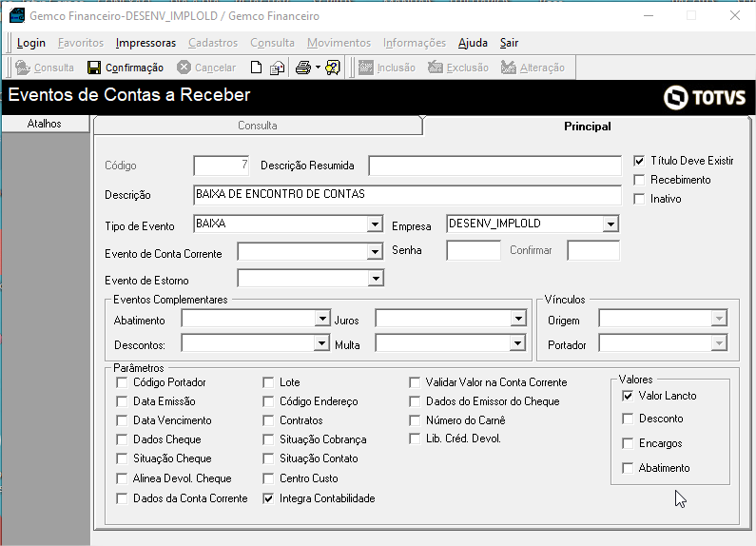Click the Atalhos panel button
The width and height of the screenshot is (756, 546).
click(45, 124)
